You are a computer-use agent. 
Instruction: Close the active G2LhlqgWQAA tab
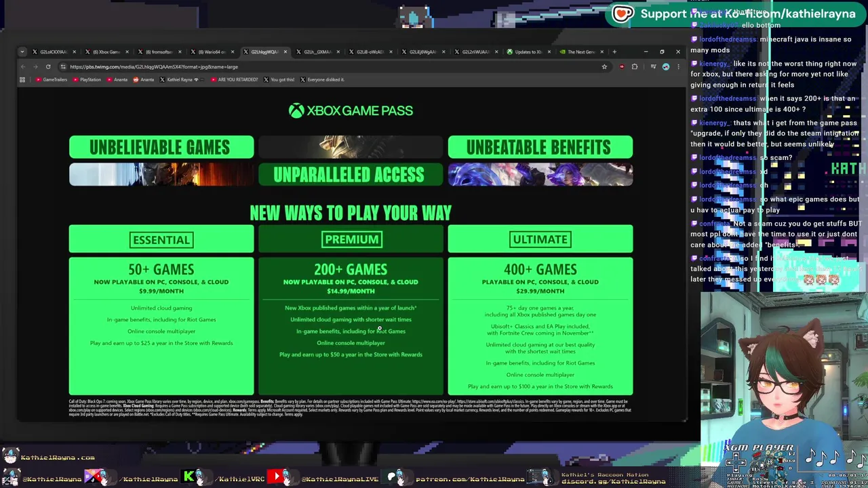285,52
